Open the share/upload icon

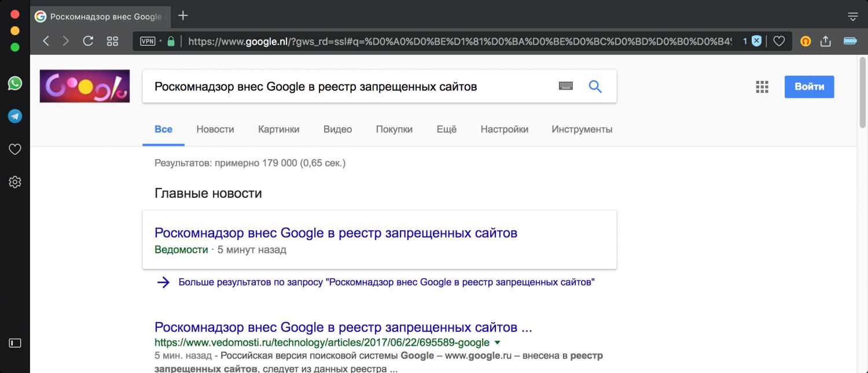click(x=826, y=41)
